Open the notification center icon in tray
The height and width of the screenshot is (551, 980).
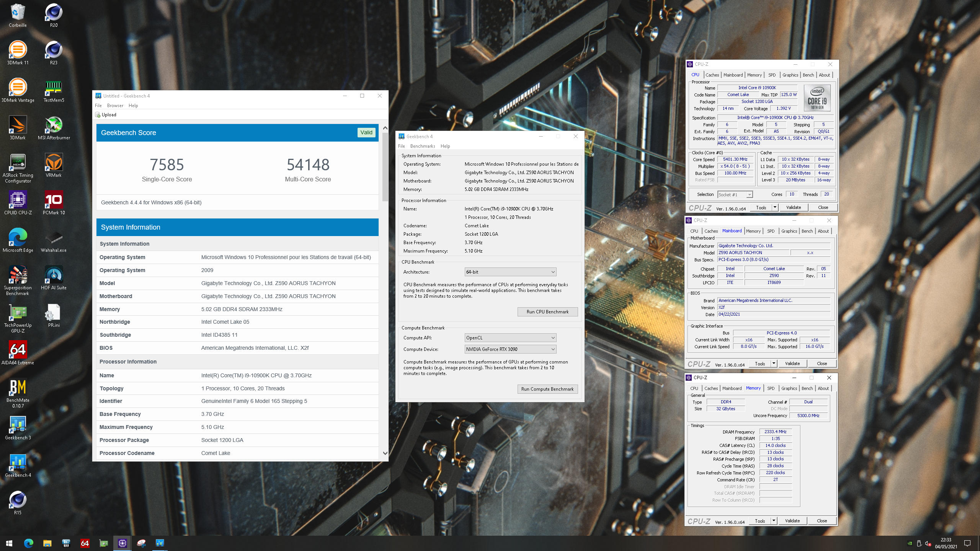967,543
